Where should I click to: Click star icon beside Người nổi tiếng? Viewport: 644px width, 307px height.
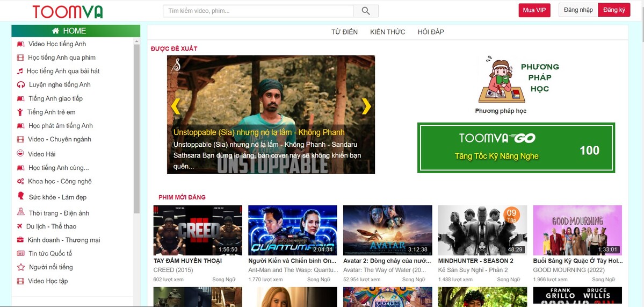tap(21, 267)
